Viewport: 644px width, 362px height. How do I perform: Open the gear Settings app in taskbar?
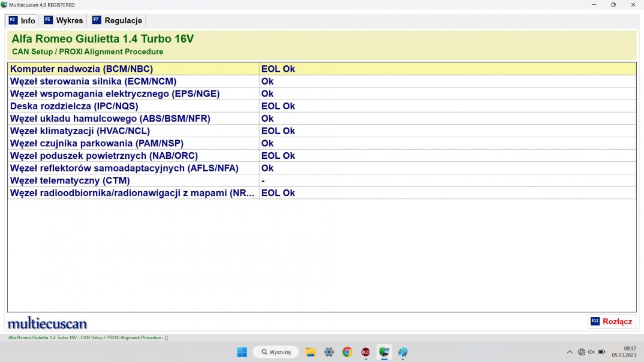[329, 352]
